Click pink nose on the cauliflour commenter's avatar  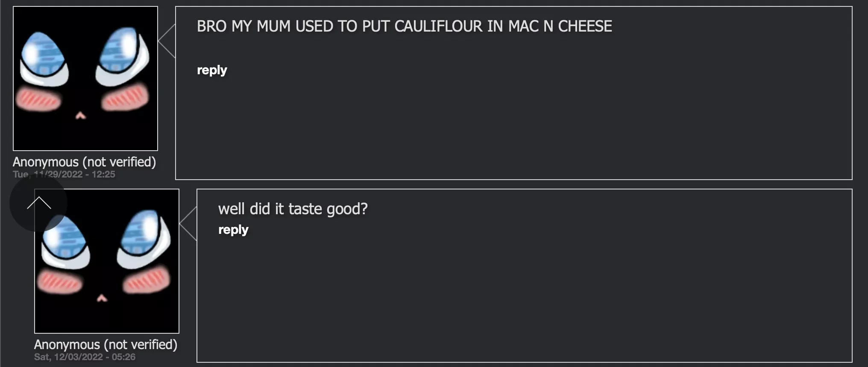coord(81,115)
